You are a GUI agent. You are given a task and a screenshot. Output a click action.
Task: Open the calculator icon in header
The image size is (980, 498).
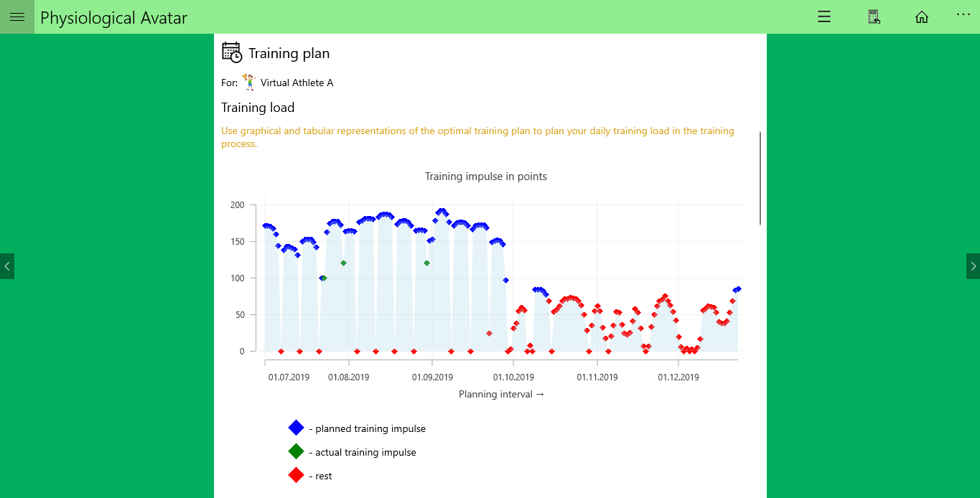(x=874, y=17)
